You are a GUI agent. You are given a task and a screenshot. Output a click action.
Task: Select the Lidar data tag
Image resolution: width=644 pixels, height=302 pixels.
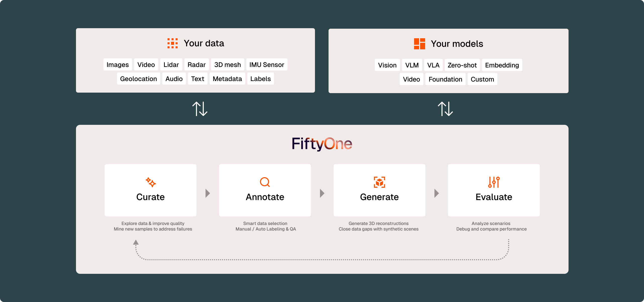(x=171, y=65)
